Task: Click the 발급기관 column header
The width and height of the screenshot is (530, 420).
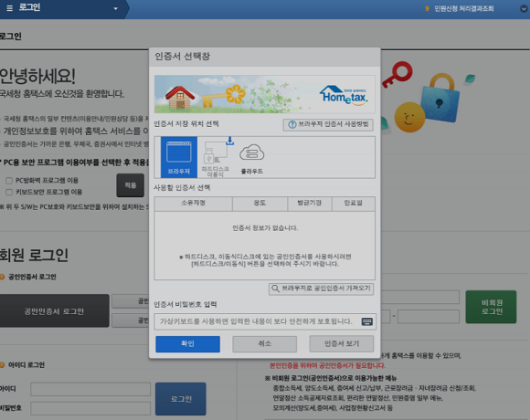Action: coord(310,204)
